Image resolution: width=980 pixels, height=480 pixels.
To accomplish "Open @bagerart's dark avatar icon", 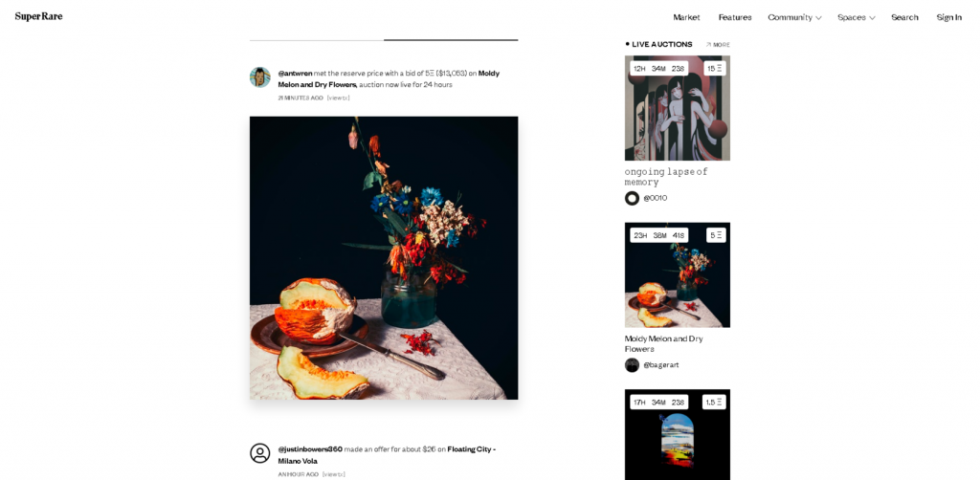I will 632,365.
